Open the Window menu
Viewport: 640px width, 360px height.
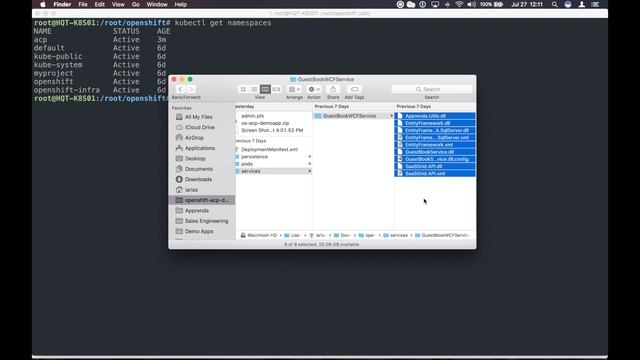pos(157,4)
